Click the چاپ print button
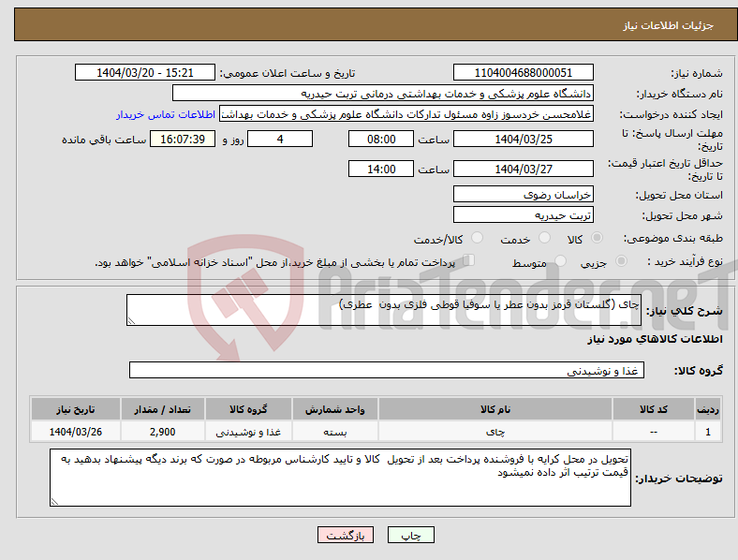Image resolution: width=738 pixels, height=560 pixels. click(411, 535)
